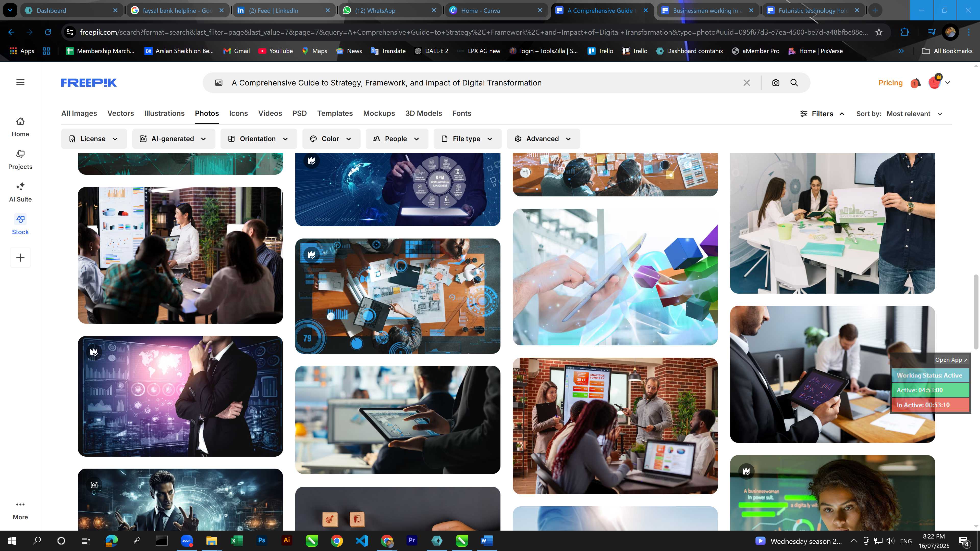Viewport: 980px width, 551px height.
Task: Expand the People filter dropdown
Action: 397,139
